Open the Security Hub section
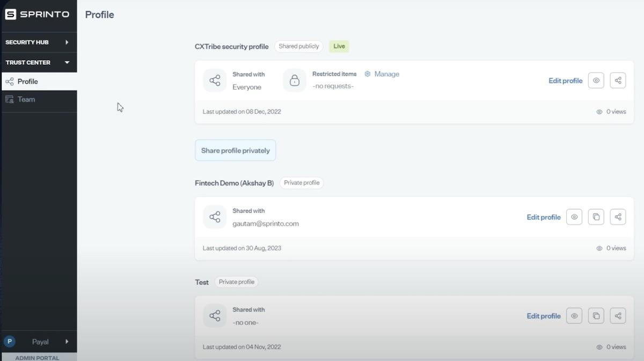644x361 pixels. 39,42
